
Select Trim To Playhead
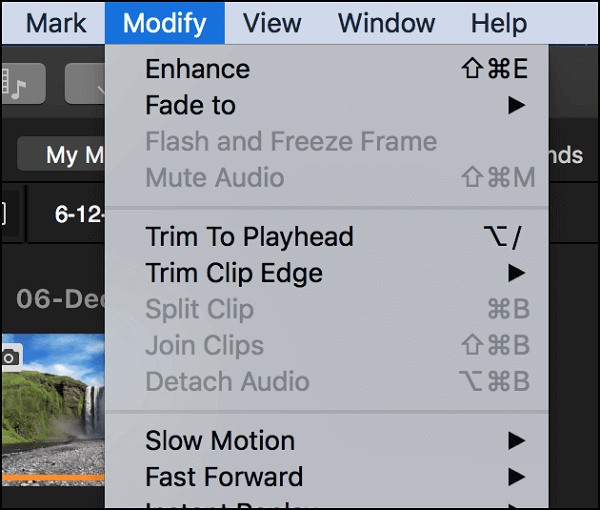click(x=249, y=237)
